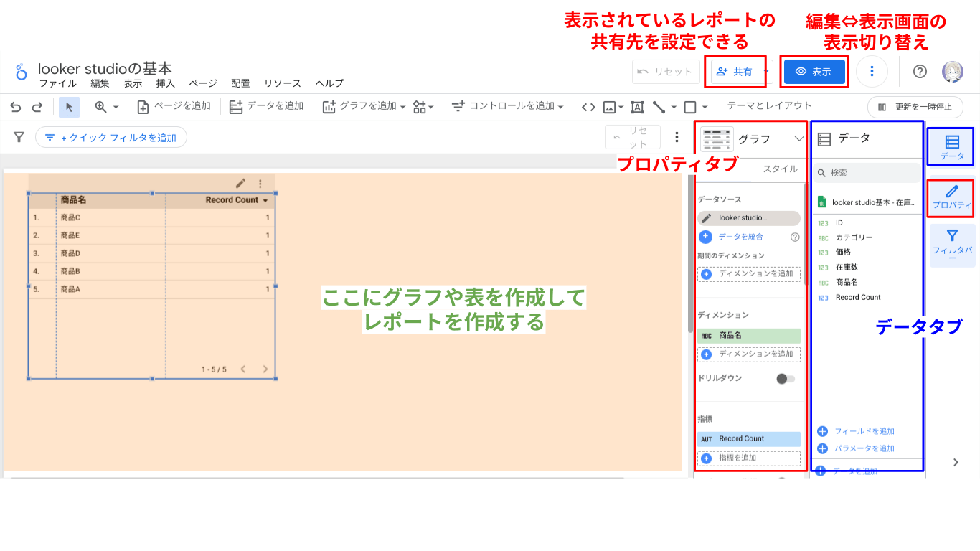Click the embed code <> icon

point(588,106)
